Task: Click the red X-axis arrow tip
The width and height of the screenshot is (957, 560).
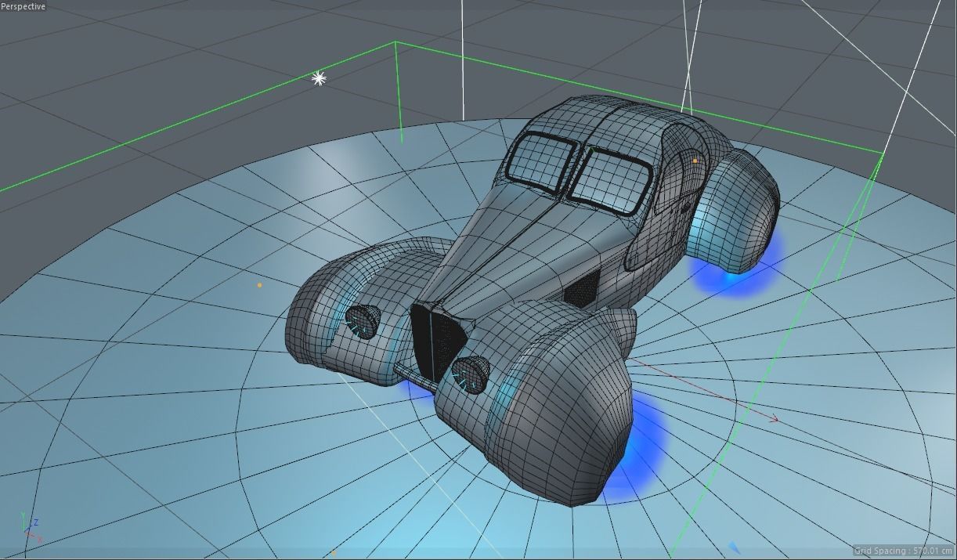Action: [774, 420]
